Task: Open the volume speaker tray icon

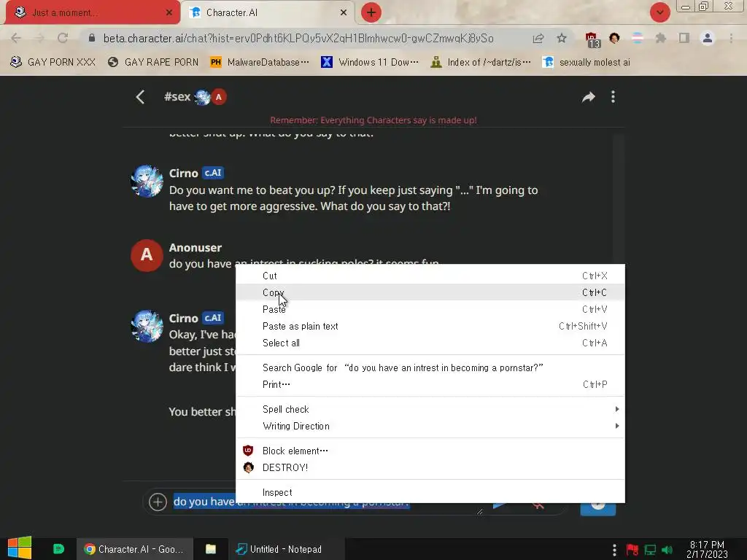Action: [x=667, y=550]
